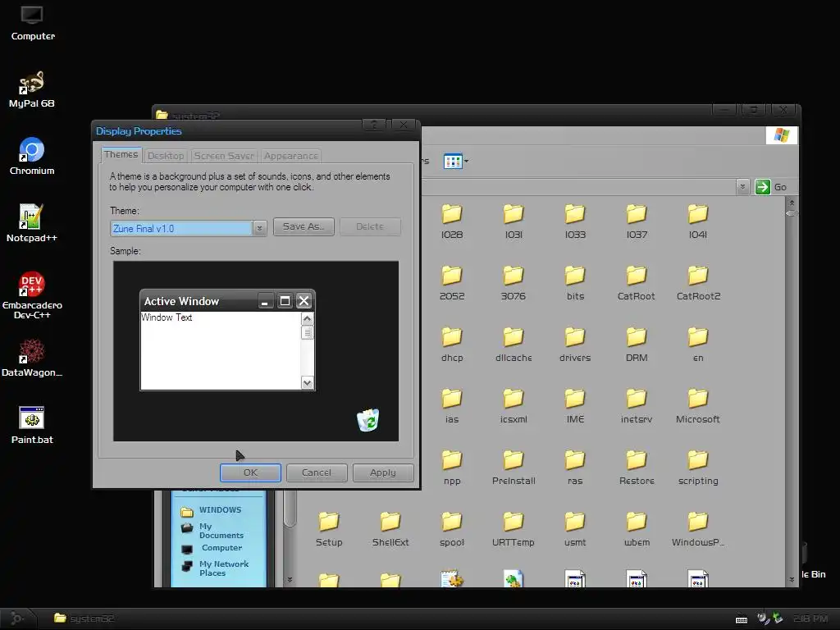The width and height of the screenshot is (840, 630).
Task: Open My Network Places link
Action: [x=216, y=568]
